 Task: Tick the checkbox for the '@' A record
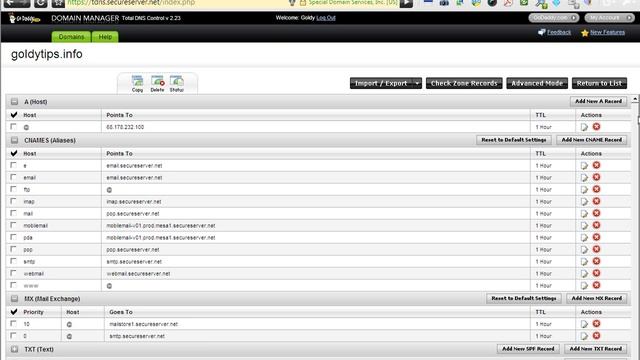pyautogui.click(x=13, y=127)
